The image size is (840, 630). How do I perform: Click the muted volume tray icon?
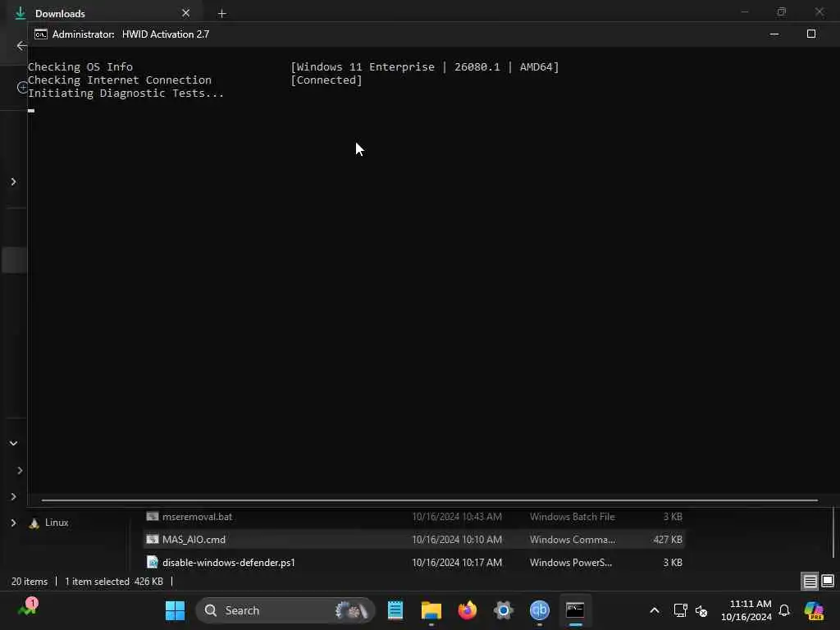coord(701,610)
